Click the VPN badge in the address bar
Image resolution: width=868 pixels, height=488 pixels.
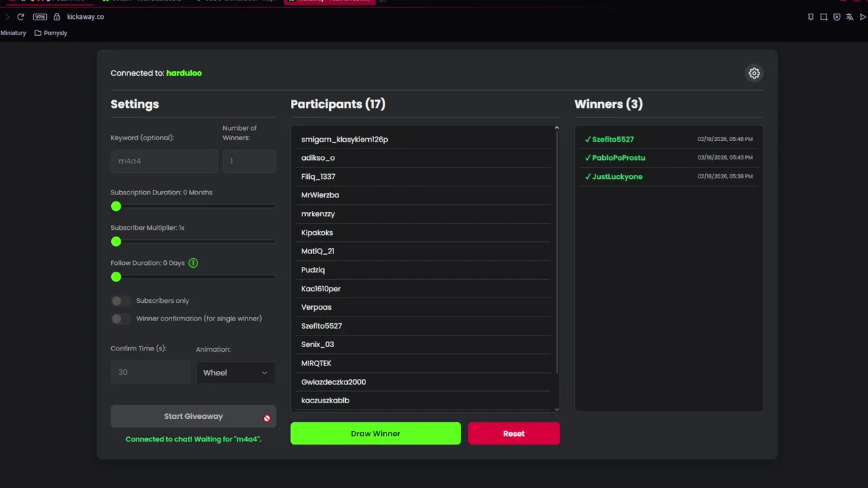click(40, 17)
